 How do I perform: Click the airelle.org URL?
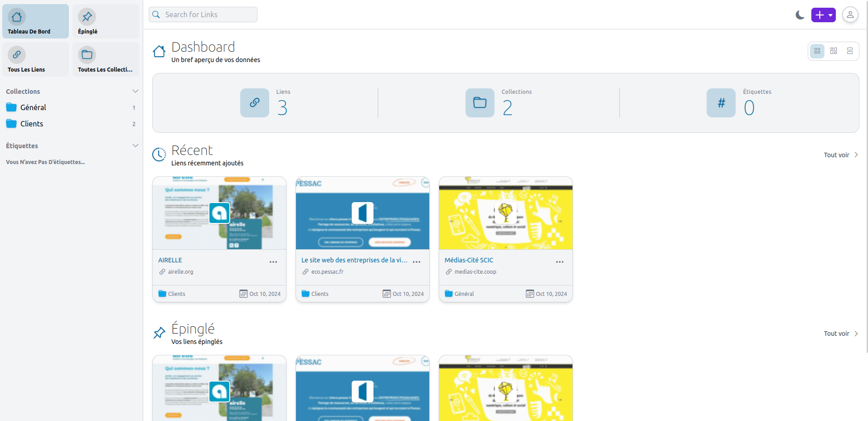[180, 272]
